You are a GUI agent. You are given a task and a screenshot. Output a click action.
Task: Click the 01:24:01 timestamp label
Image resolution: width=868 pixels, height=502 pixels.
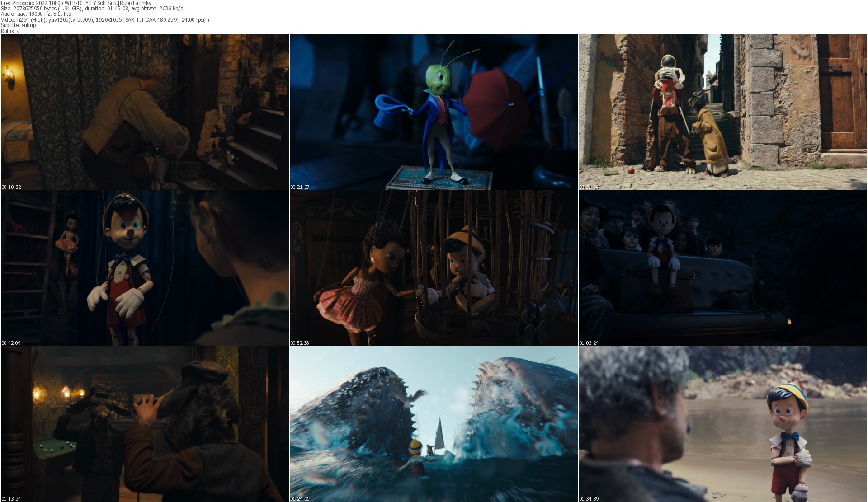click(300, 499)
